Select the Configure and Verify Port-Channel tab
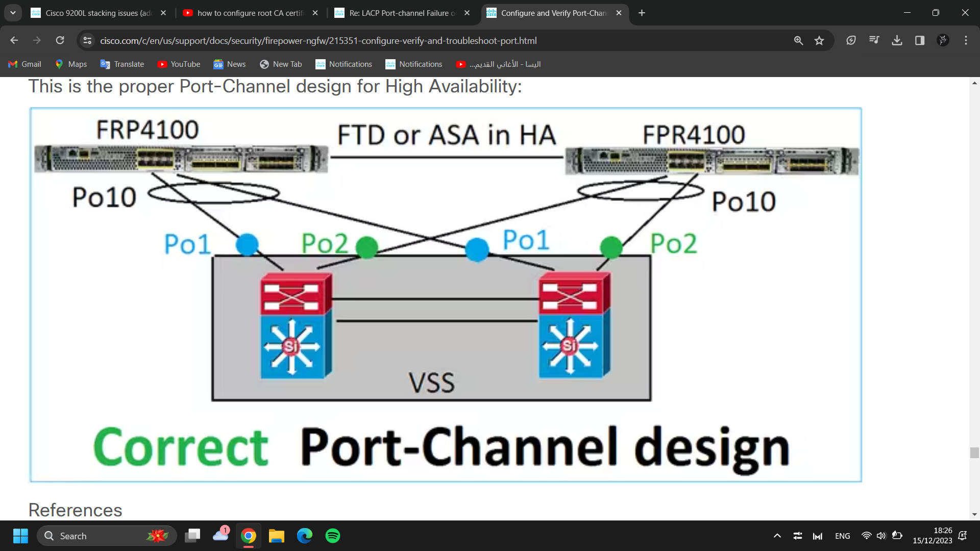 click(554, 13)
